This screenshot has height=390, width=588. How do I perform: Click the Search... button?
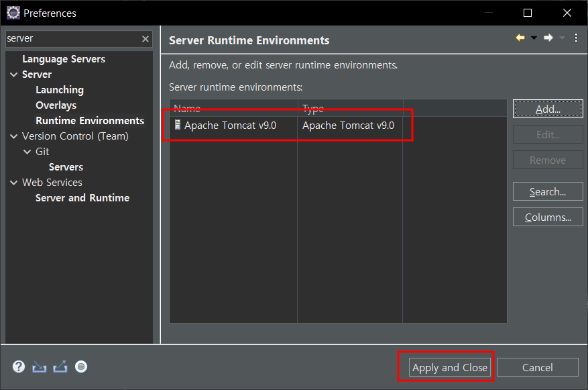coord(548,191)
